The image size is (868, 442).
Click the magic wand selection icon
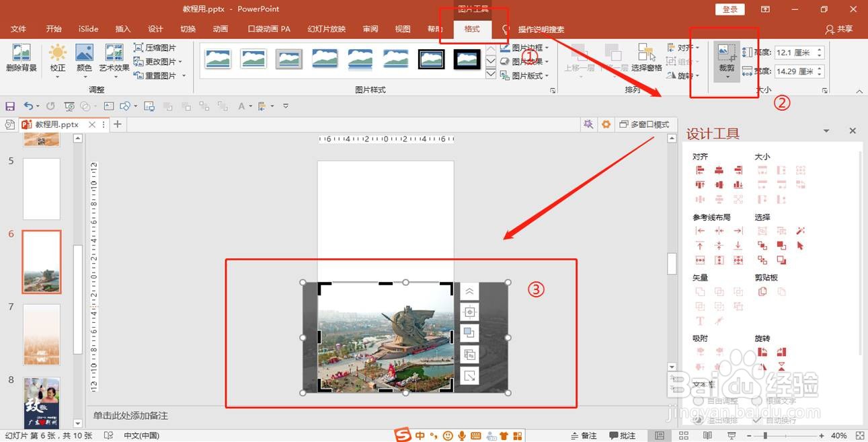click(800, 231)
